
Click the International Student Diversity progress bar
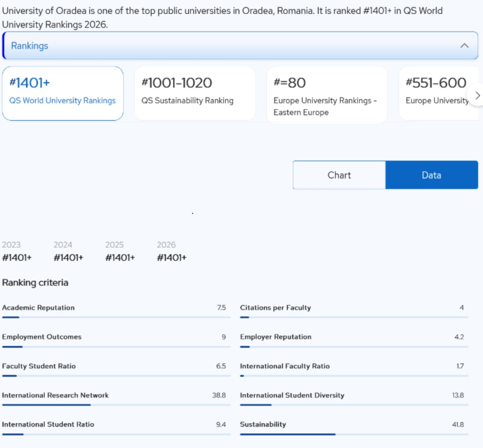(354, 405)
